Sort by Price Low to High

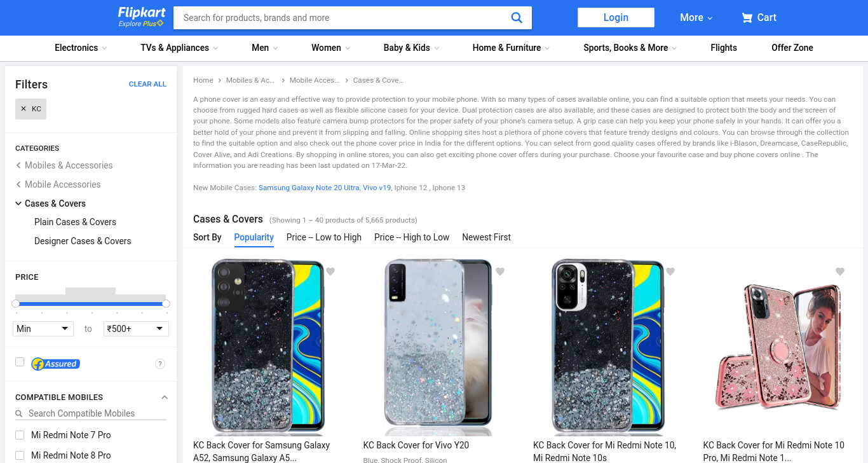pos(324,237)
